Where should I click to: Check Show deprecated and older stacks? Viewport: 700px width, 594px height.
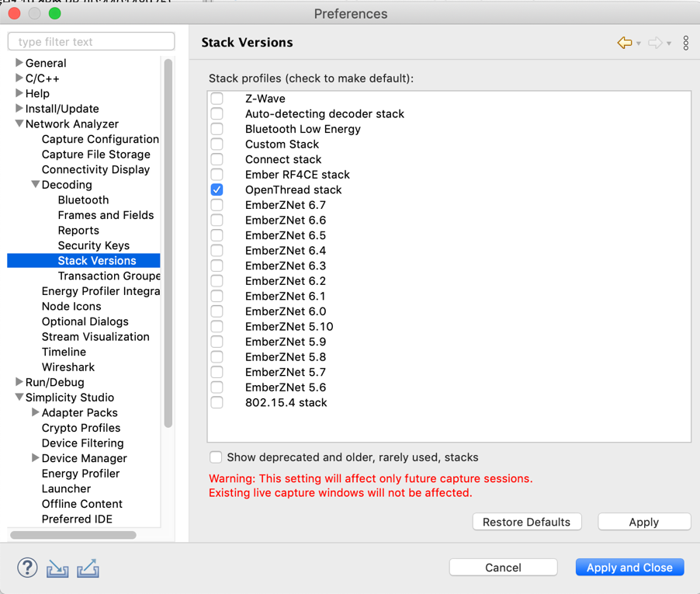216,457
